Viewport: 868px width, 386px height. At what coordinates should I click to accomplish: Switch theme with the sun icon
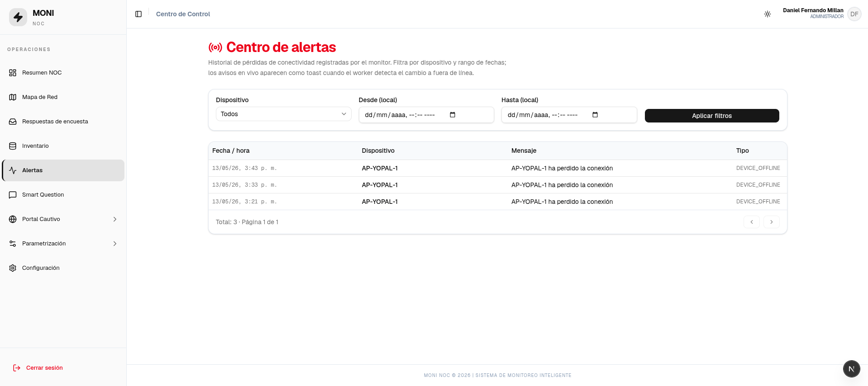pyautogui.click(x=768, y=14)
